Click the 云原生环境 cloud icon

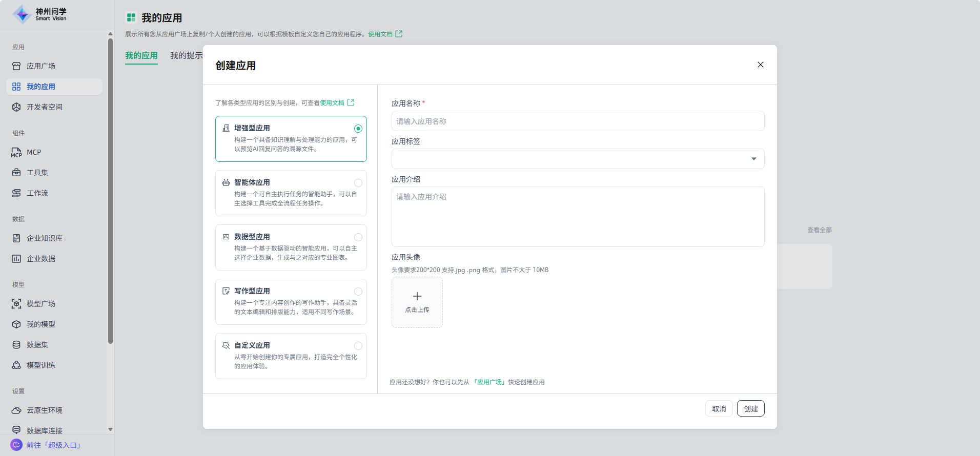(16, 410)
